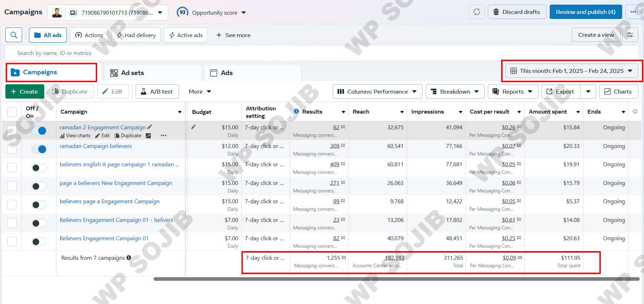The width and height of the screenshot is (644, 304).
Task: Open the Campaign column sort dropdown
Action: (x=180, y=112)
